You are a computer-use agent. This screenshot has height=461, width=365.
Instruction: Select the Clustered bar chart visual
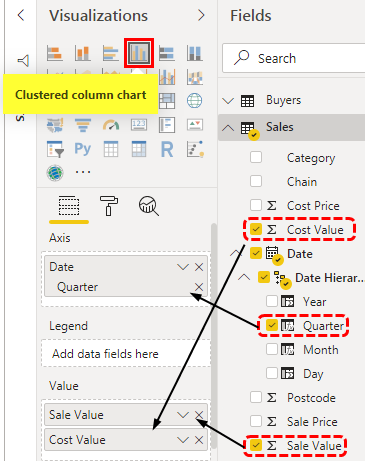coord(111,53)
